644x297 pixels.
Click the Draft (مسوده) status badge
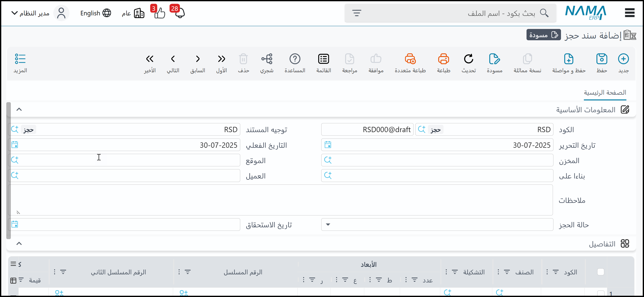(x=543, y=35)
